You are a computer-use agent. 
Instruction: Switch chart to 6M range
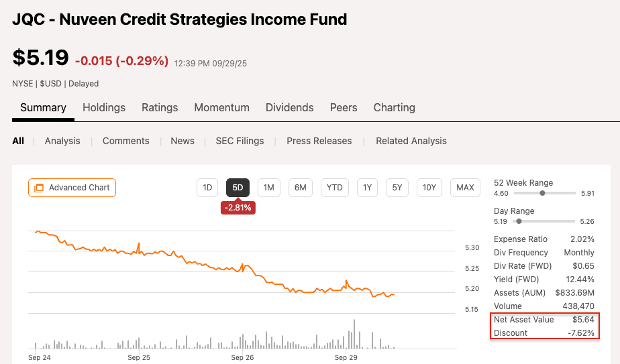click(300, 188)
